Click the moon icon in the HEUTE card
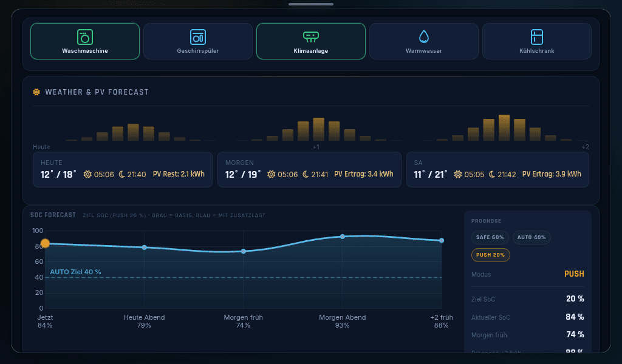 121,174
